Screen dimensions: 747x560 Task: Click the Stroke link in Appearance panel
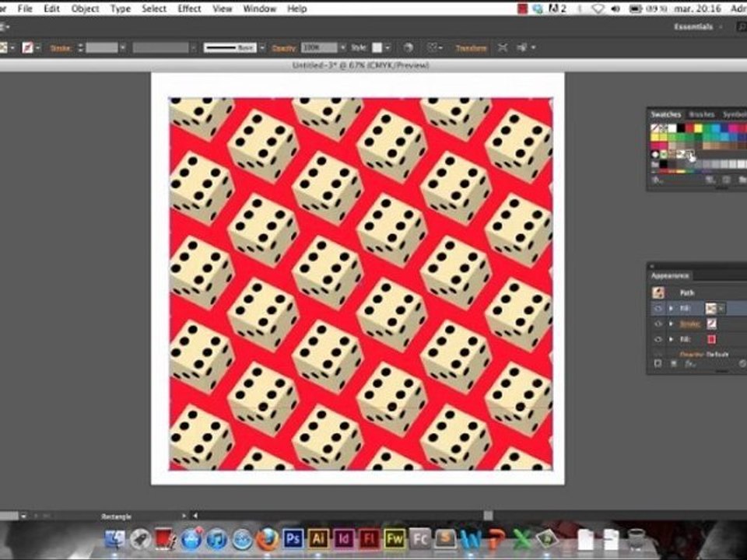pos(689,324)
